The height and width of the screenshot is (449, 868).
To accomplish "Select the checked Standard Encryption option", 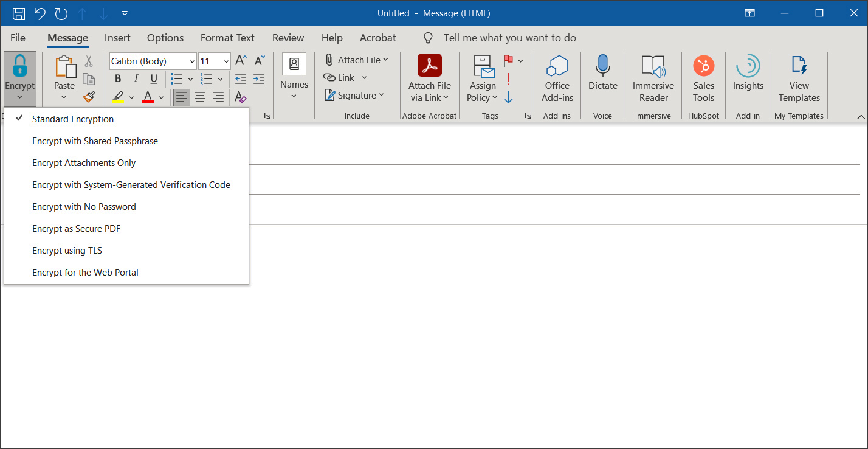I will point(126,119).
